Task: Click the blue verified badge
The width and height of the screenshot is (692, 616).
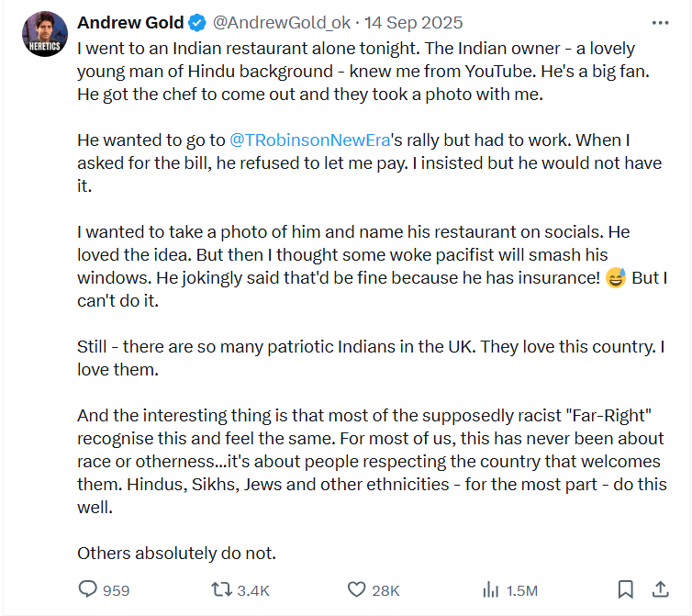Action: coord(196,23)
